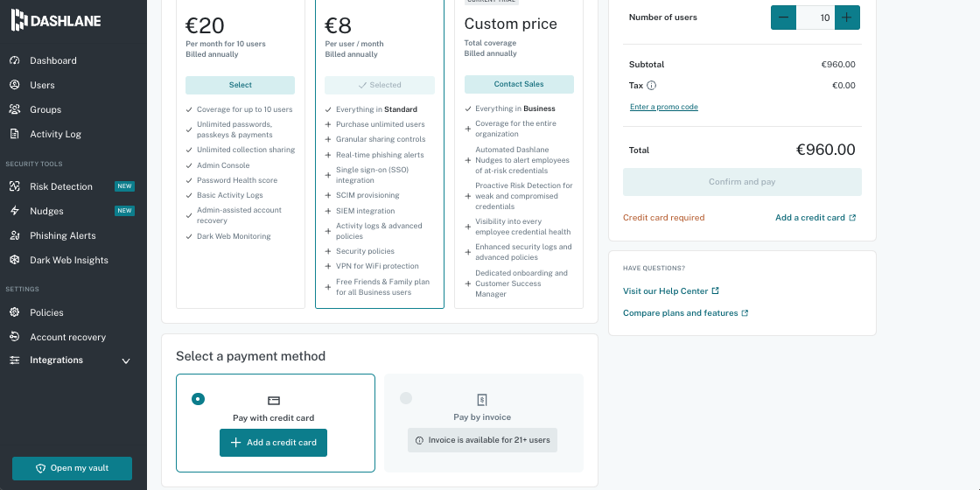Click the Tax info icon
980x490 pixels.
coord(652,86)
